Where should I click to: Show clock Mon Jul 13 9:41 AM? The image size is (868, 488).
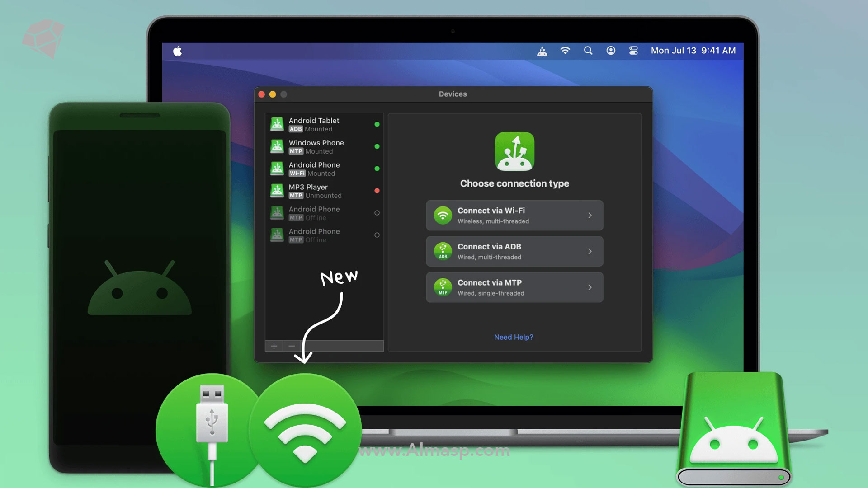tap(693, 51)
